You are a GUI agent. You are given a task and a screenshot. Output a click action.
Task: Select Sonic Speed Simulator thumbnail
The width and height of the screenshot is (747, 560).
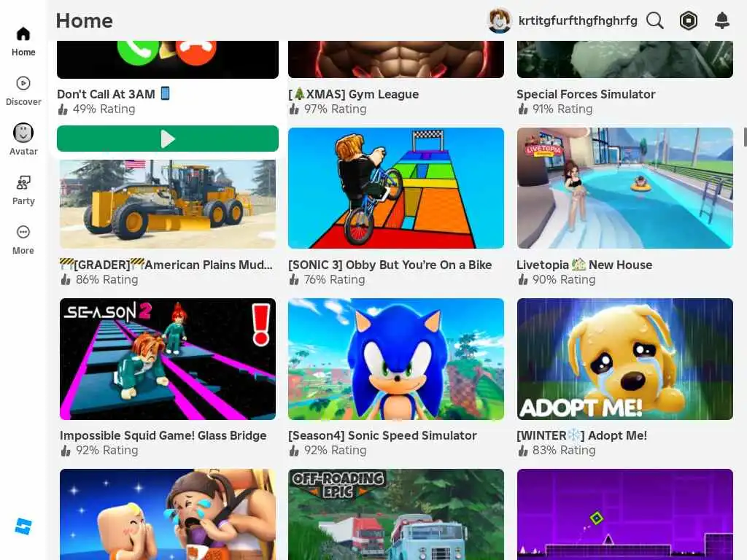[x=396, y=359]
